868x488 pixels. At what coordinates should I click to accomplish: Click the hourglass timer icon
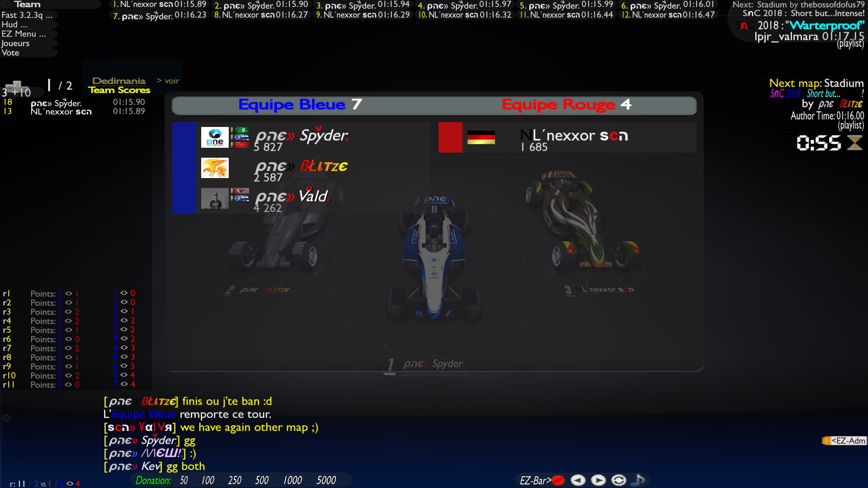(854, 143)
